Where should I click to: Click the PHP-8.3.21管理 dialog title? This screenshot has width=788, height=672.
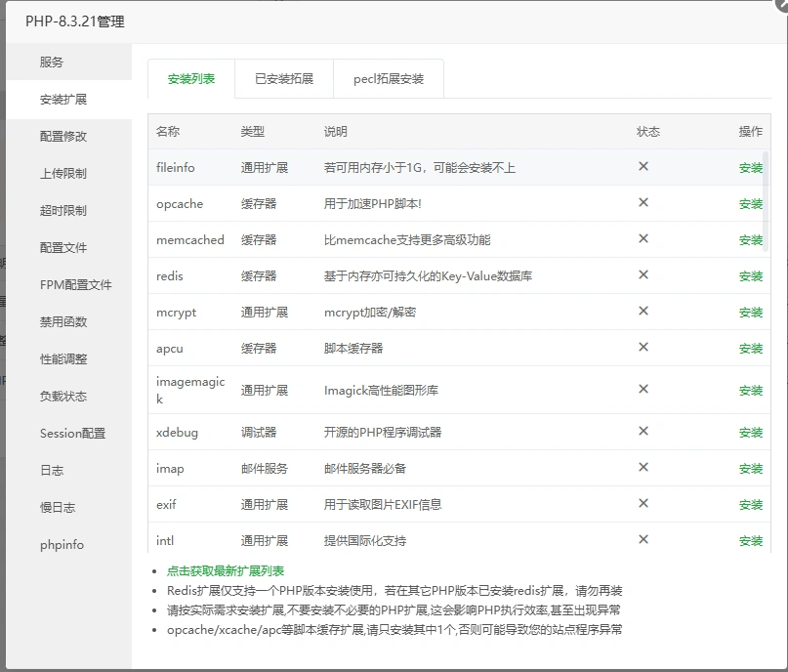75,21
